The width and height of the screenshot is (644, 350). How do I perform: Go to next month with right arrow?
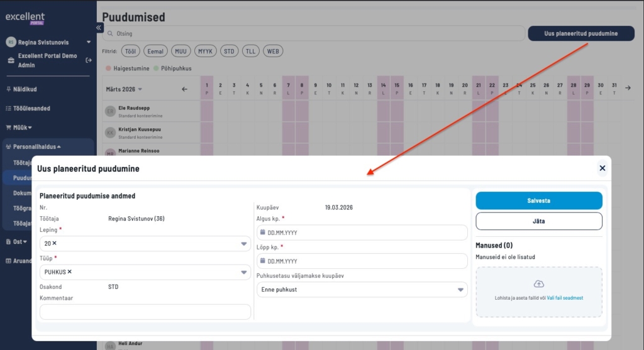(628, 88)
